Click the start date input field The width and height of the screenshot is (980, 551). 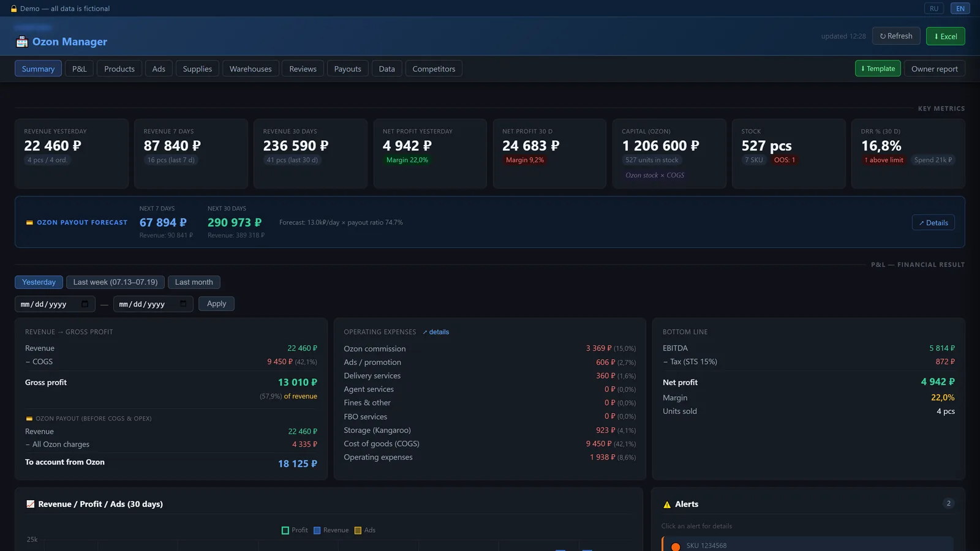pos(55,304)
